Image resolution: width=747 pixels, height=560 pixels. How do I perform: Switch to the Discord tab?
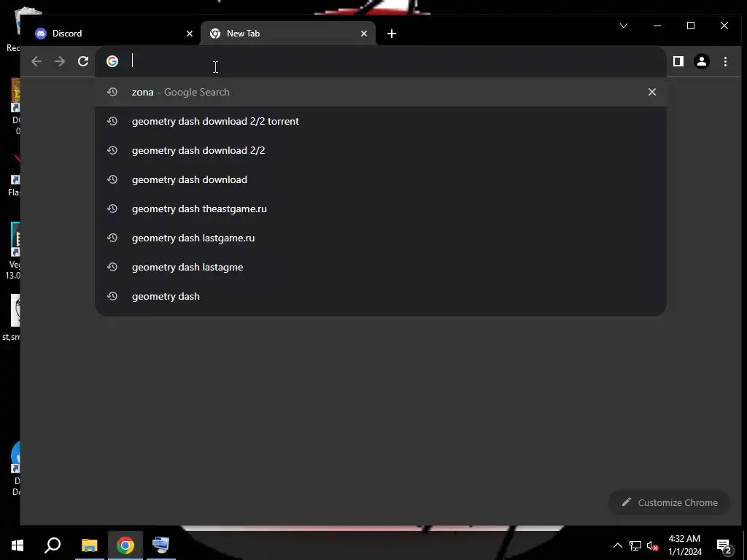click(x=113, y=34)
